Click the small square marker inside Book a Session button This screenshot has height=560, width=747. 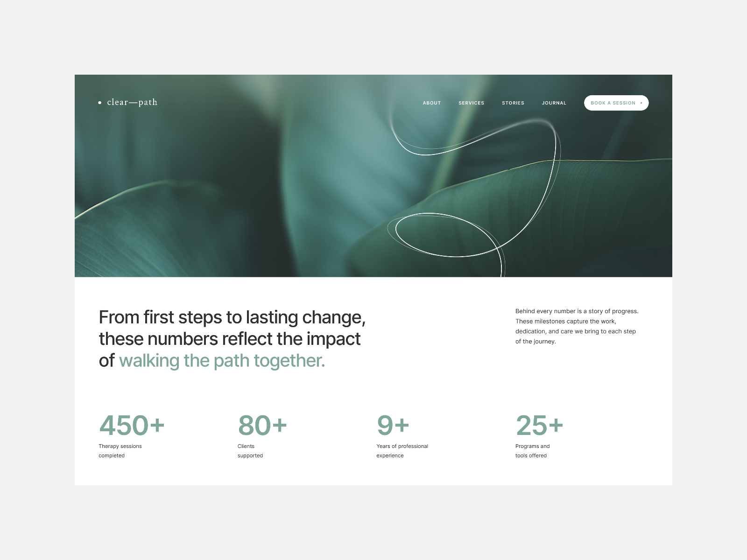(x=642, y=103)
